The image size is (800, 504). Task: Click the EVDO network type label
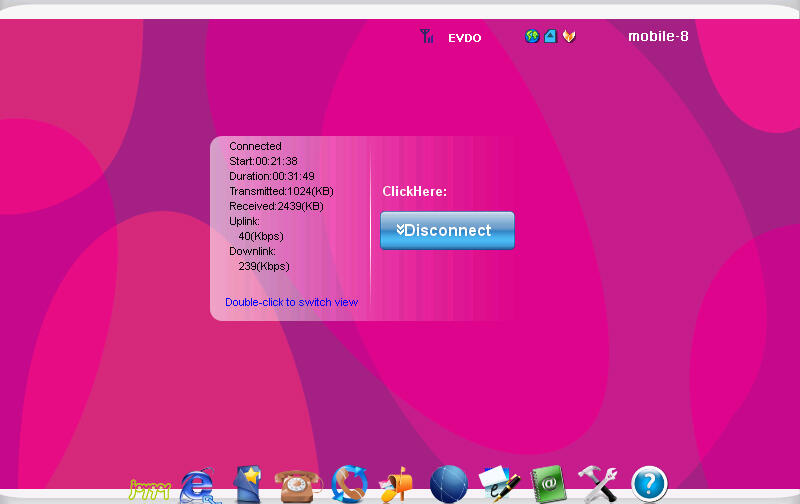coord(464,38)
